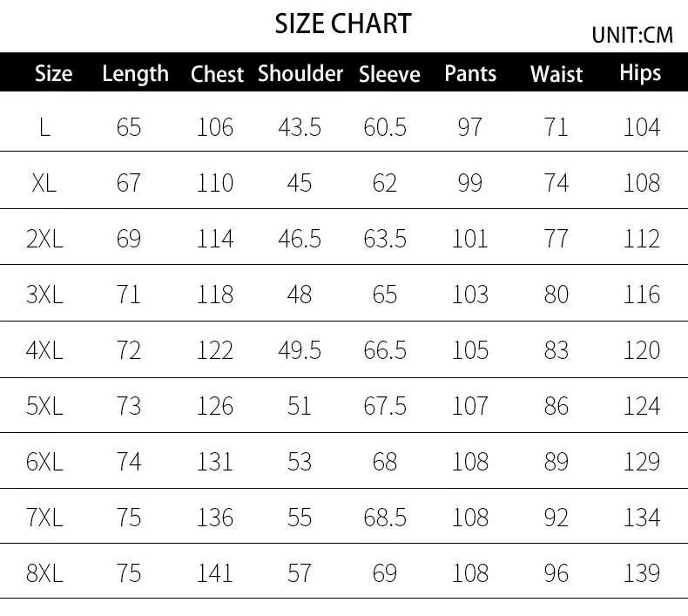Select pants value 97 in L row
The width and height of the screenshot is (688, 616).
(x=469, y=127)
